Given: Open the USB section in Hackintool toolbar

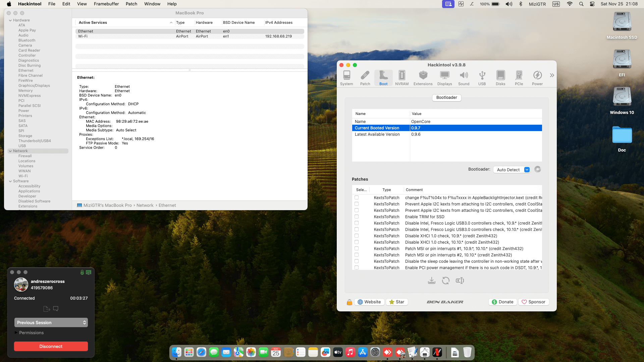Looking at the screenshot, I should (482, 78).
